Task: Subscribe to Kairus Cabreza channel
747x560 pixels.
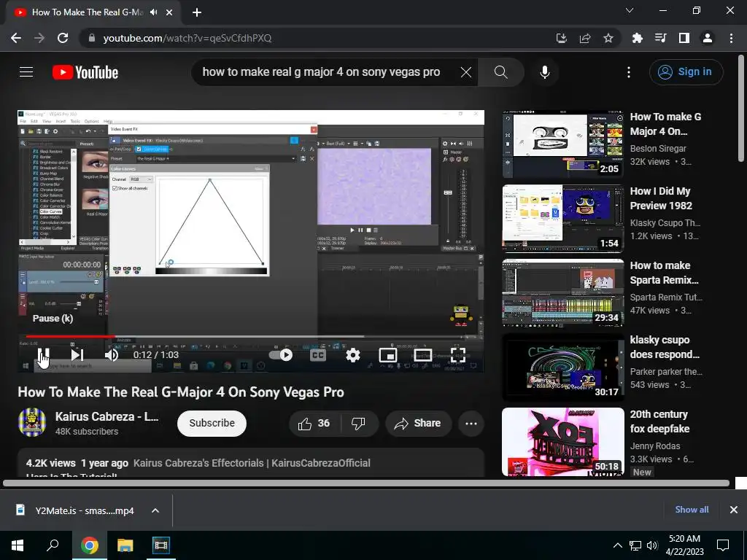Action: (x=212, y=423)
